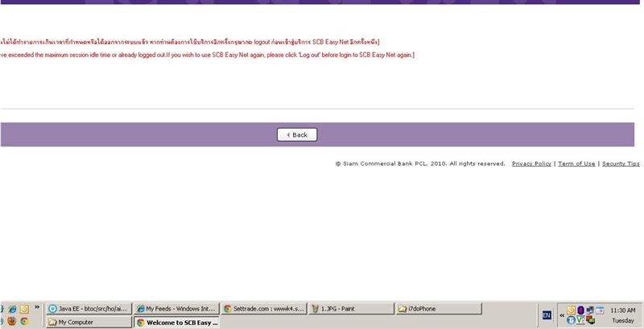Launch Firefox from quick launch
The image size is (644, 329).
(12, 321)
